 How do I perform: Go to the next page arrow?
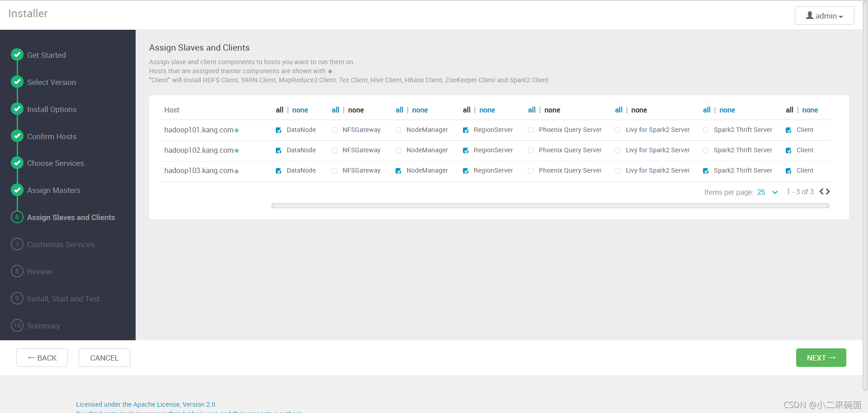[x=828, y=192]
